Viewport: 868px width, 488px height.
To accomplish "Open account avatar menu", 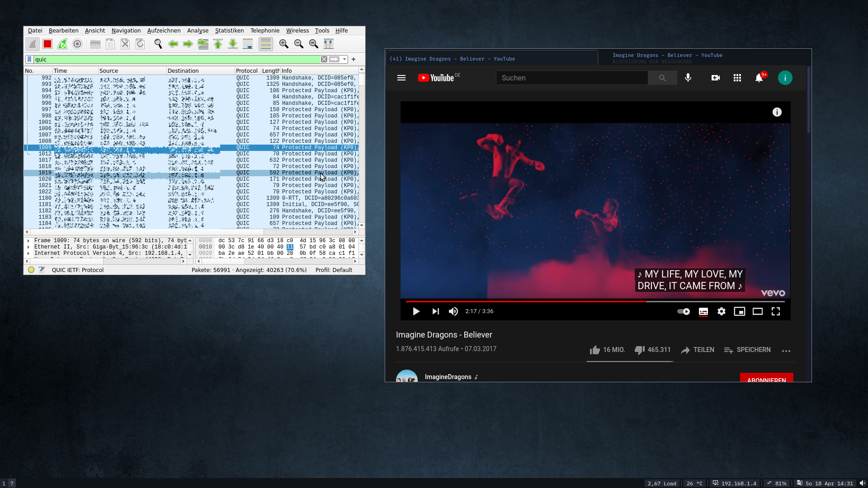I will pos(785,78).
